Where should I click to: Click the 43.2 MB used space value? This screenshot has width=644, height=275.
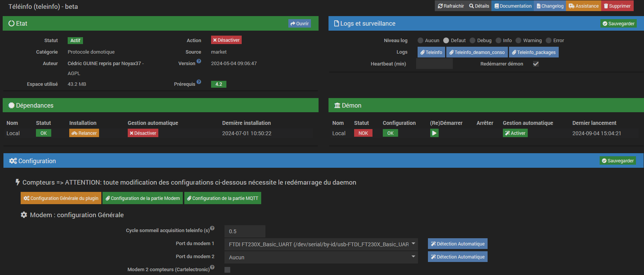pos(77,84)
